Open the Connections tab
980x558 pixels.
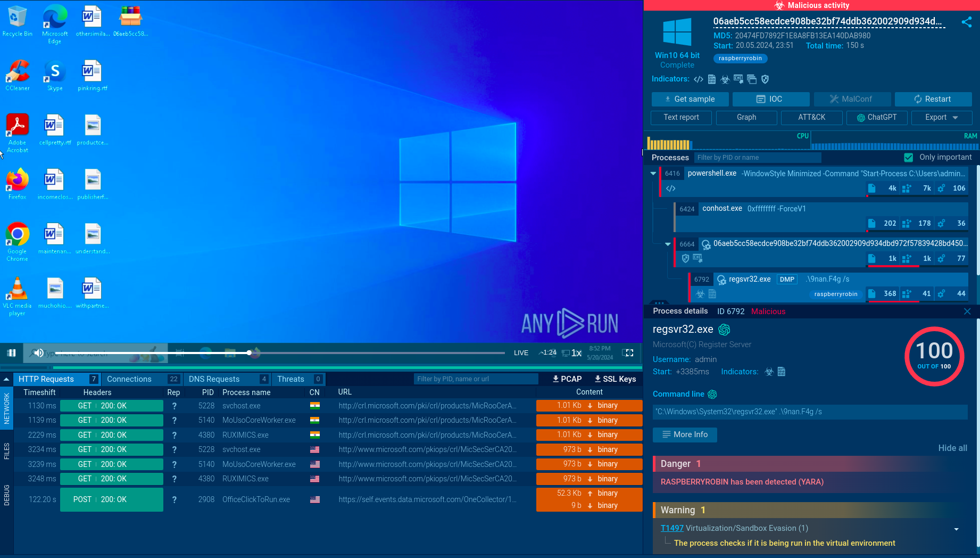coord(129,379)
